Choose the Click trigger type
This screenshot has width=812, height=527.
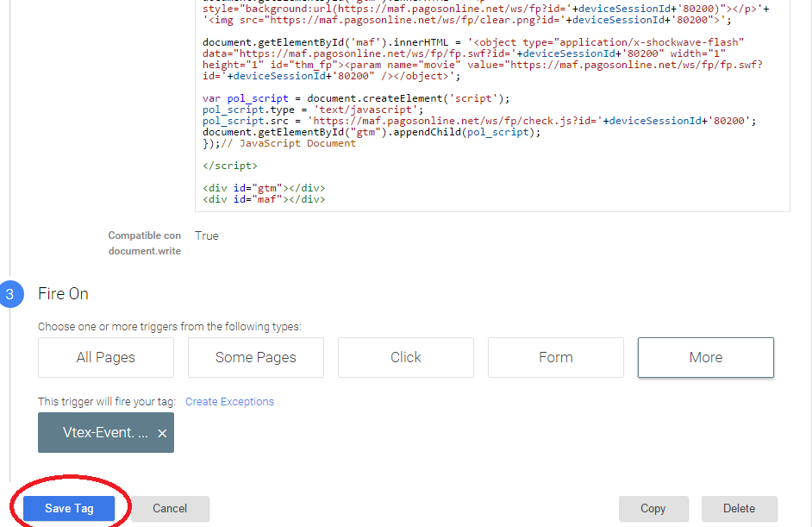[405, 357]
